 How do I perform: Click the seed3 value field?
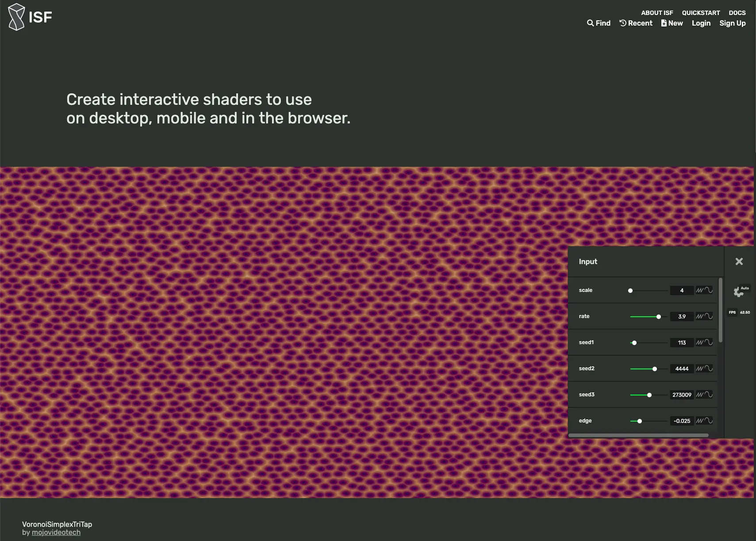pos(682,395)
